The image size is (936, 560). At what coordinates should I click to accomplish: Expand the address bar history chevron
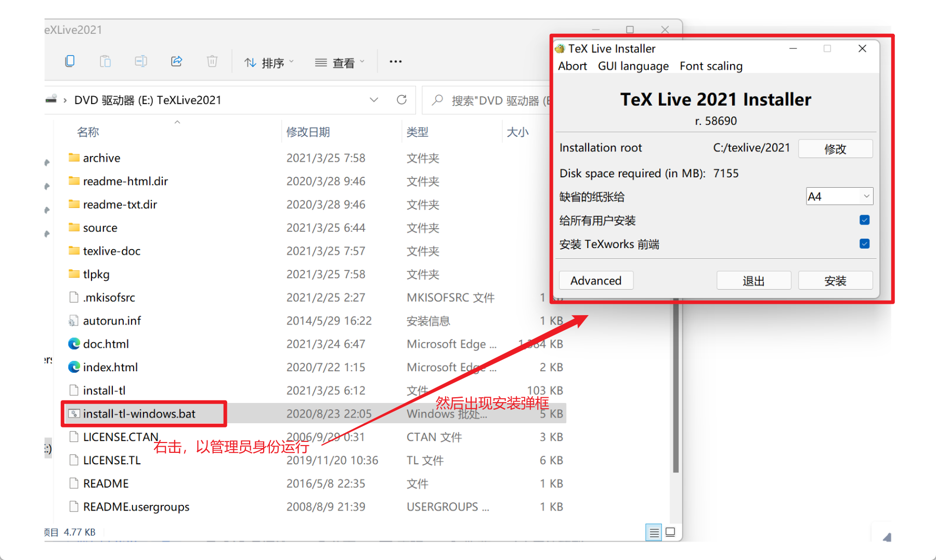(374, 100)
